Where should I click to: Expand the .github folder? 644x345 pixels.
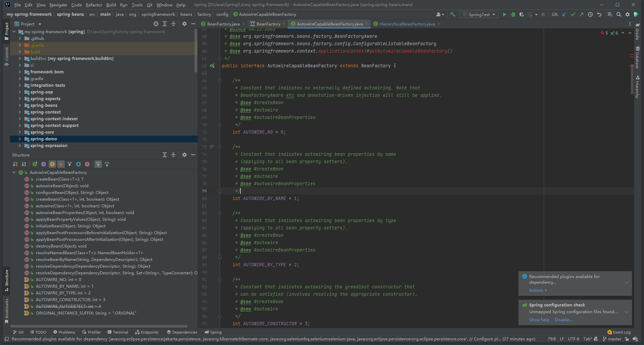(20, 39)
